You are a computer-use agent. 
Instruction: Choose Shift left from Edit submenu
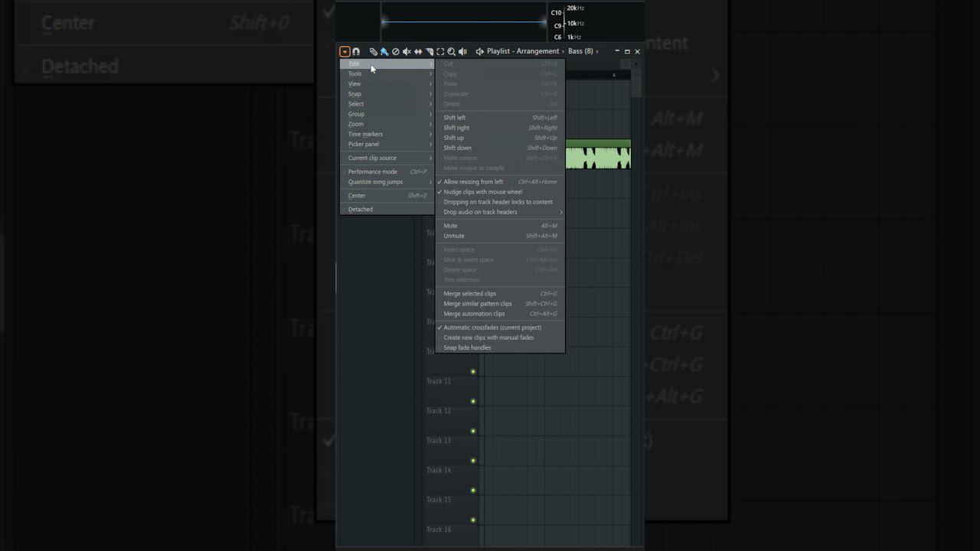[x=500, y=118]
